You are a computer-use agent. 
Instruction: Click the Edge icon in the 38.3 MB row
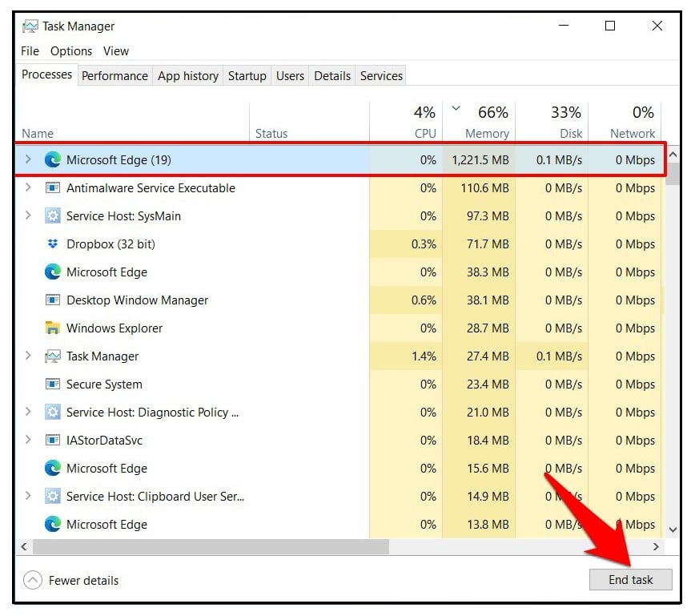tap(53, 272)
